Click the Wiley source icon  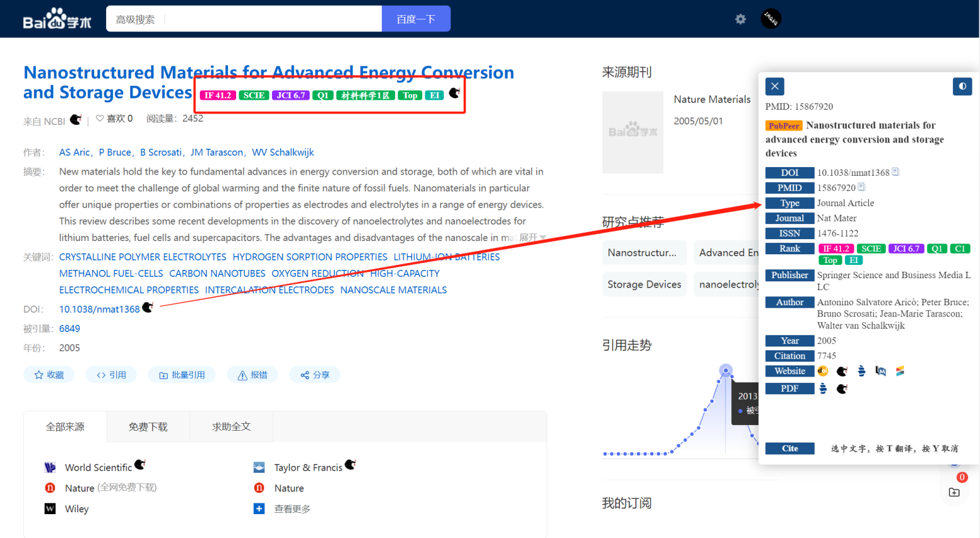[50, 508]
